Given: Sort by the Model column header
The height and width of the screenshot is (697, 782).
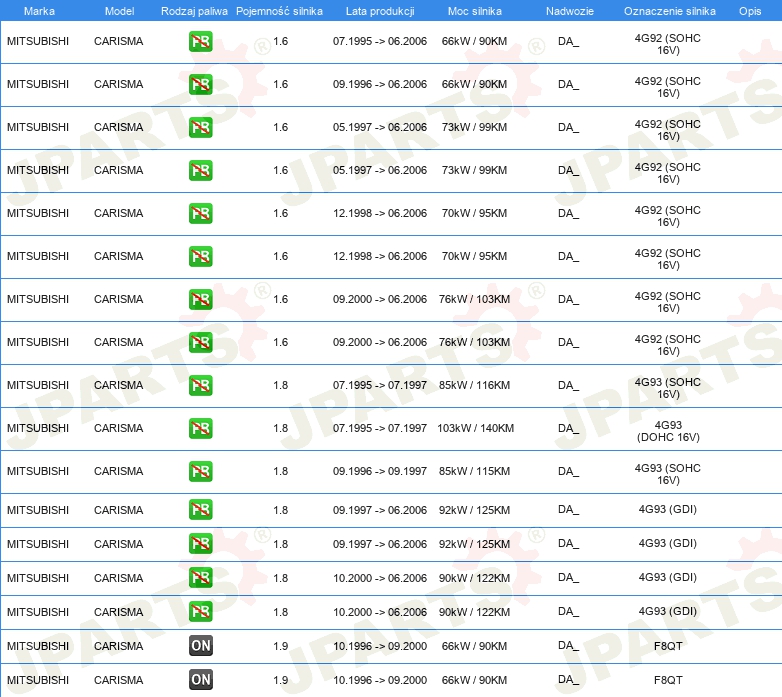Looking at the screenshot, I should point(119,11).
